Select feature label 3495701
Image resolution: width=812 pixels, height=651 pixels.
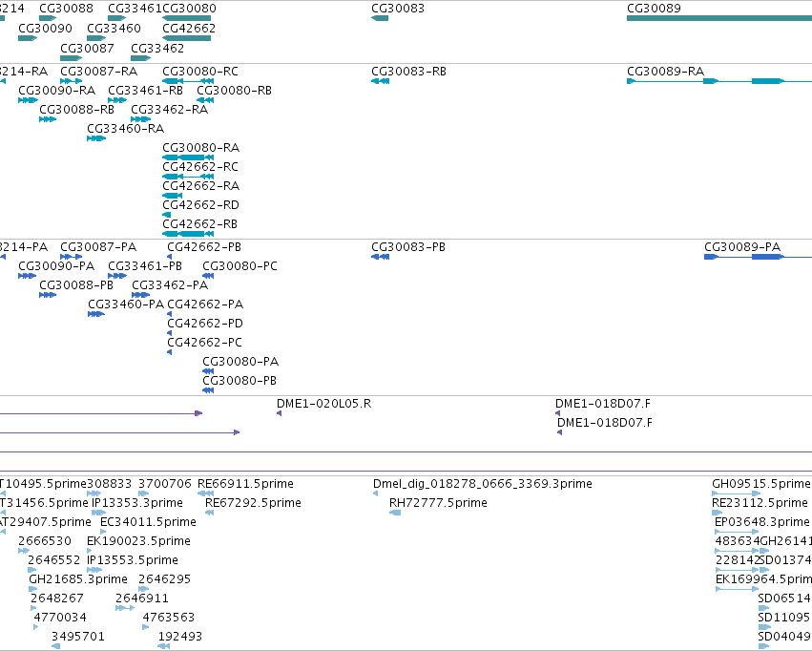coord(77,637)
